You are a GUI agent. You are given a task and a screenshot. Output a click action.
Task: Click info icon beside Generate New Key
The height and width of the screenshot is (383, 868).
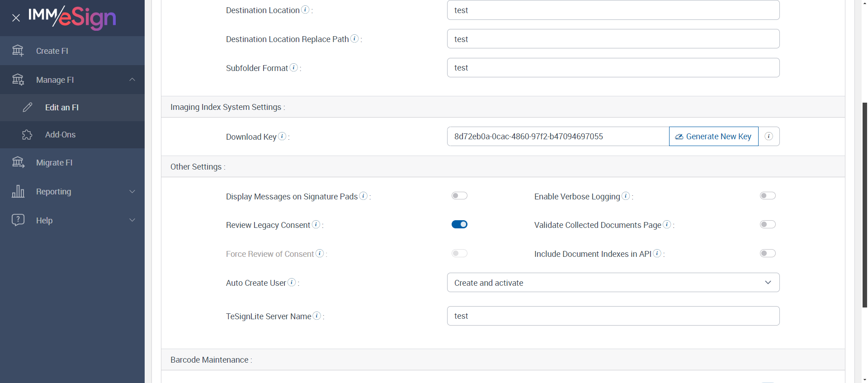tap(769, 136)
